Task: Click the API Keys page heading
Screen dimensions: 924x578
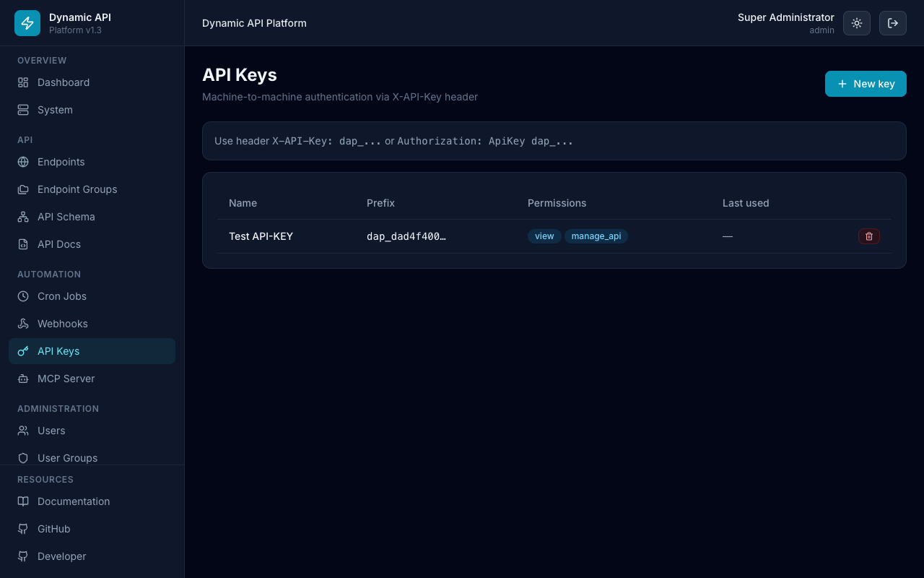Action: [x=240, y=75]
